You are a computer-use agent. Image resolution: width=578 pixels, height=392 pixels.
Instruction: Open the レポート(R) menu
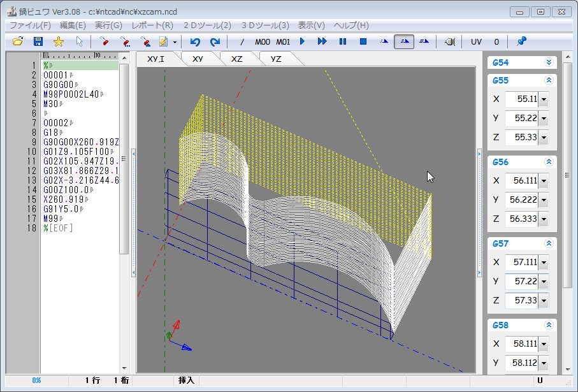pyautogui.click(x=152, y=25)
